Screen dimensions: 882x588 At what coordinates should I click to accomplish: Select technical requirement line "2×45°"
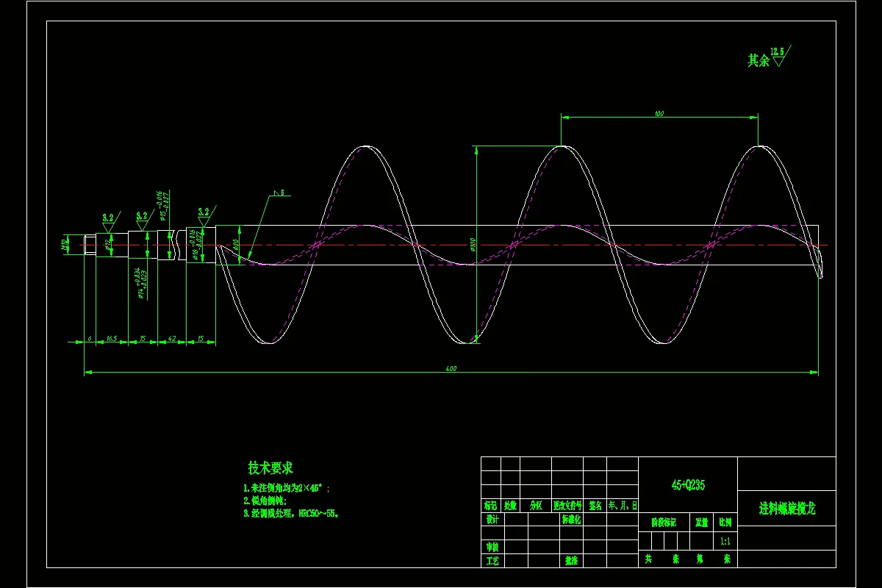[x=287, y=488]
